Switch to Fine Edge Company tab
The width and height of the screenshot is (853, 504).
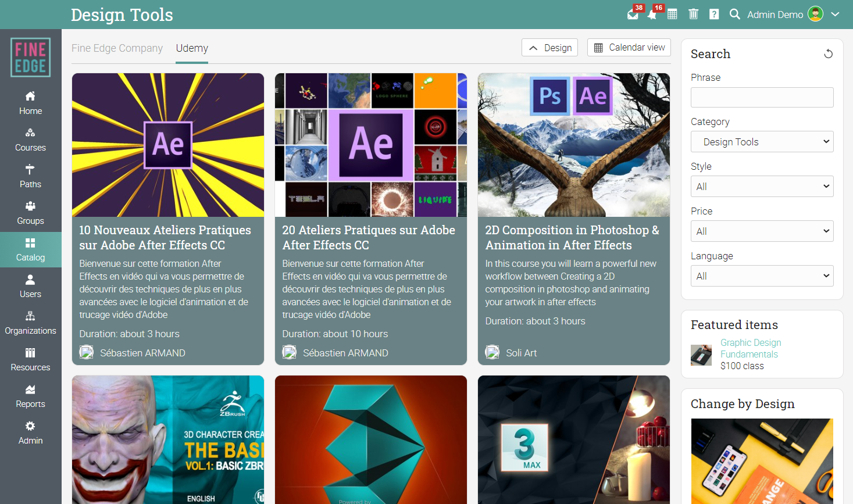[x=117, y=48]
